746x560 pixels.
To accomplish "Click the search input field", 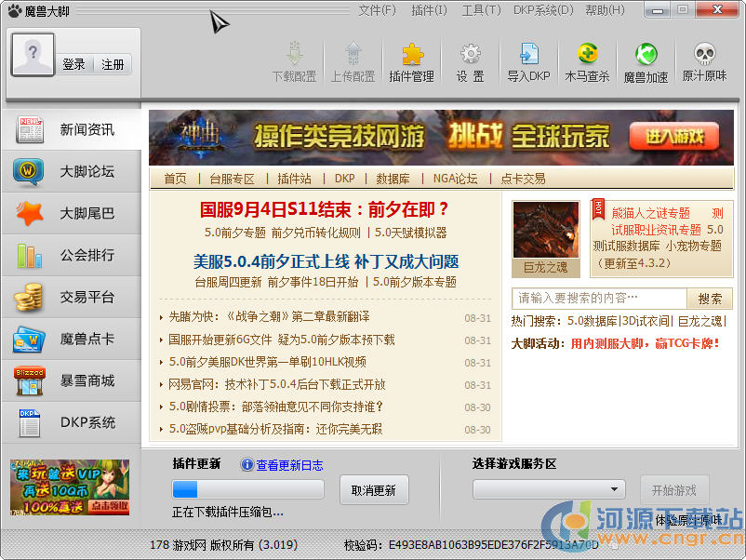I will [599, 299].
